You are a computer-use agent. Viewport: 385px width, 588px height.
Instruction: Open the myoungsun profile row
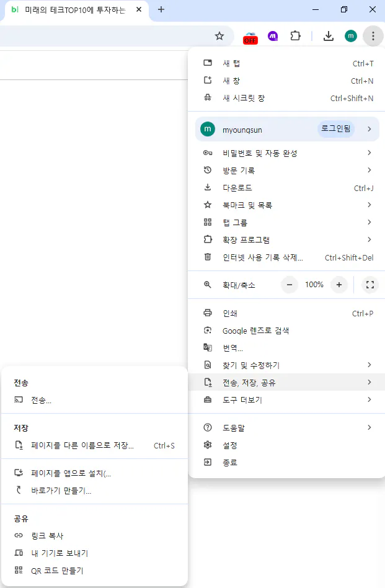point(287,130)
